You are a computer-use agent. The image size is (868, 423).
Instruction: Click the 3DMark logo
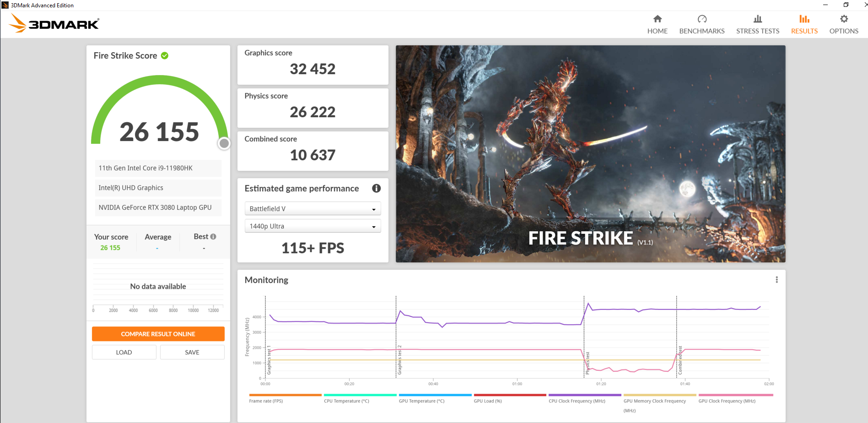[x=54, y=23]
